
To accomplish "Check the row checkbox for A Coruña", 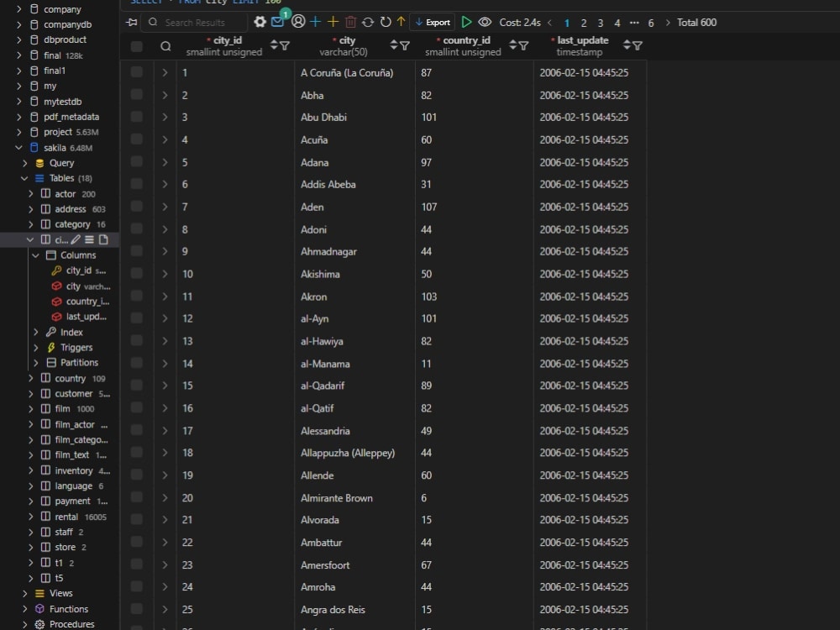I will click(x=137, y=71).
